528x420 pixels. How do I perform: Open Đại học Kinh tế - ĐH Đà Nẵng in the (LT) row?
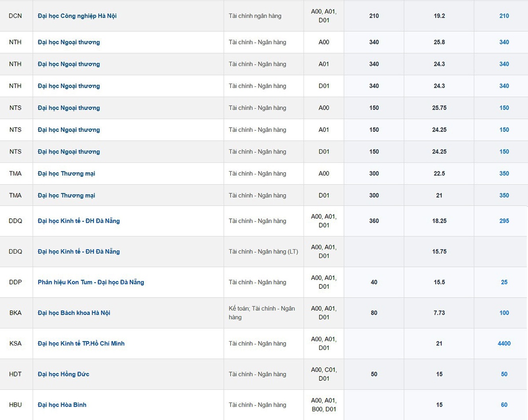(x=79, y=252)
